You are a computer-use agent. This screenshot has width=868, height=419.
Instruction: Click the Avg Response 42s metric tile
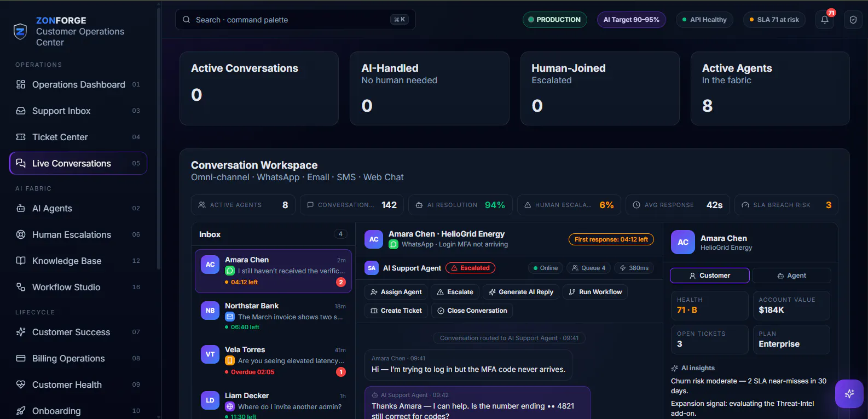click(678, 205)
